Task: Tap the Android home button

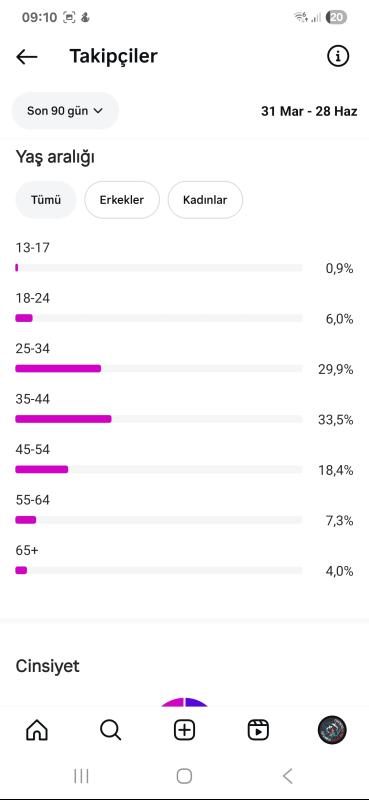Action: tap(184, 776)
